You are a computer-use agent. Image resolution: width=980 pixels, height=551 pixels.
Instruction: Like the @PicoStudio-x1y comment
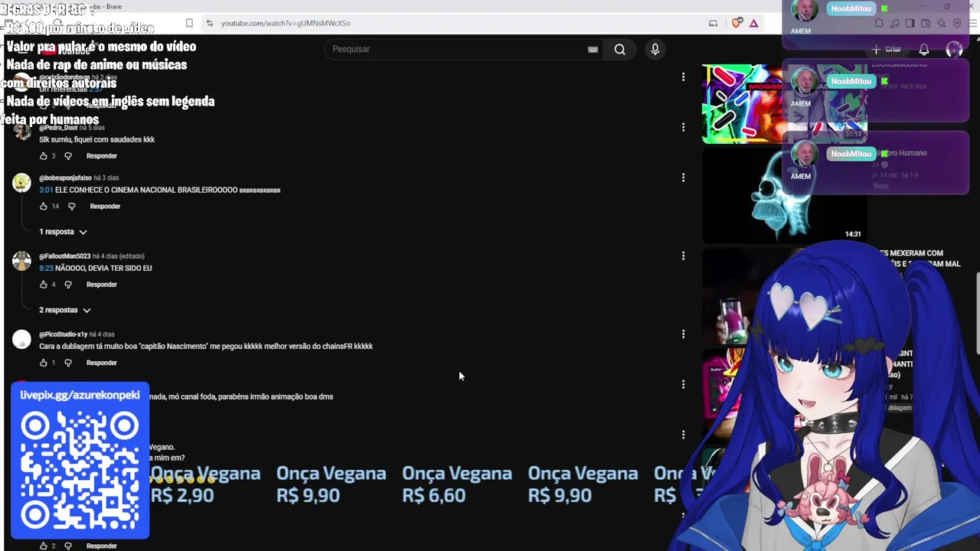click(43, 363)
